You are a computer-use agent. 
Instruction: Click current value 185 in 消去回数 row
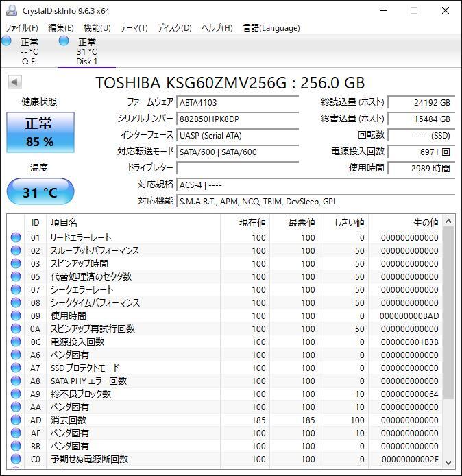[x=258, y=420]
